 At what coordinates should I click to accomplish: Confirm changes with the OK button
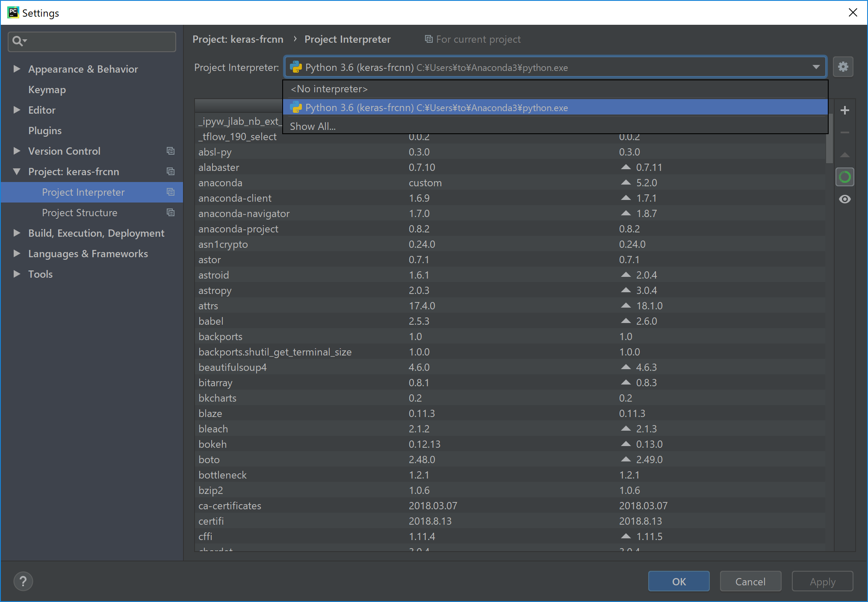(x=679, y=581)
